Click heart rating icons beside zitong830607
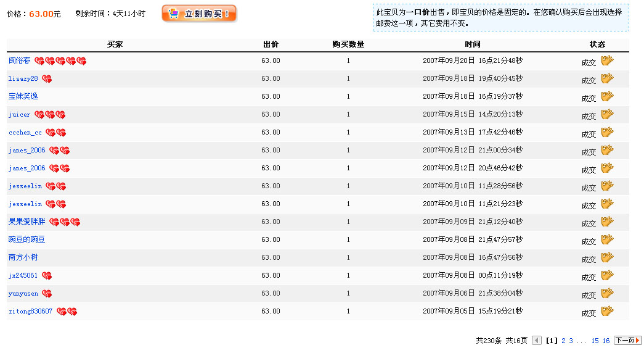Image resolution: width=644 pixels, height=353 pixels. pyautogui.click(x=67, y=312)
